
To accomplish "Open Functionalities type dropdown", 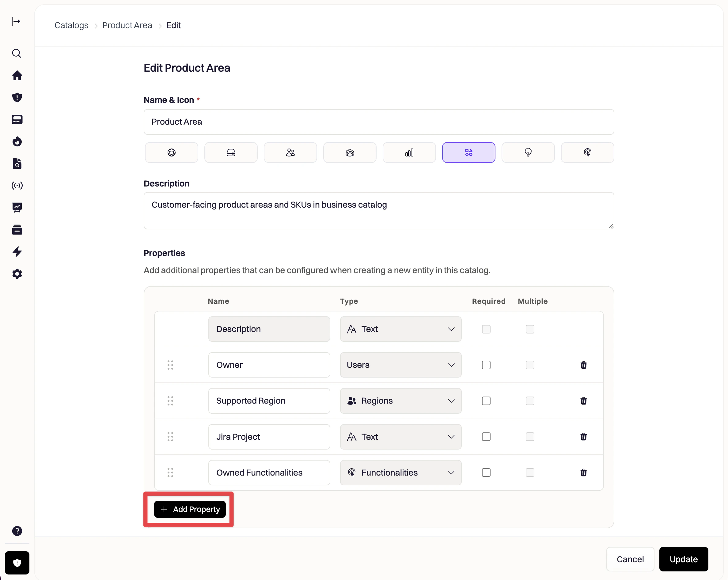I will [400, 473].
